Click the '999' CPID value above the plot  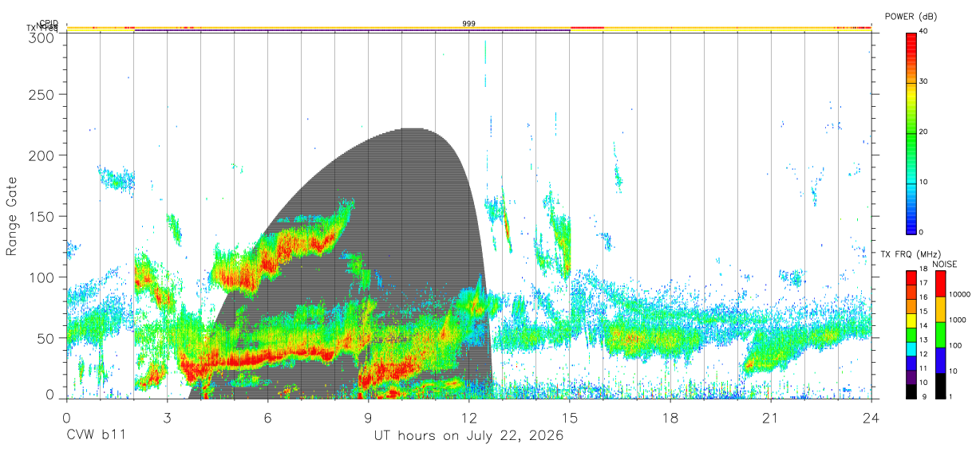[469, 24]
